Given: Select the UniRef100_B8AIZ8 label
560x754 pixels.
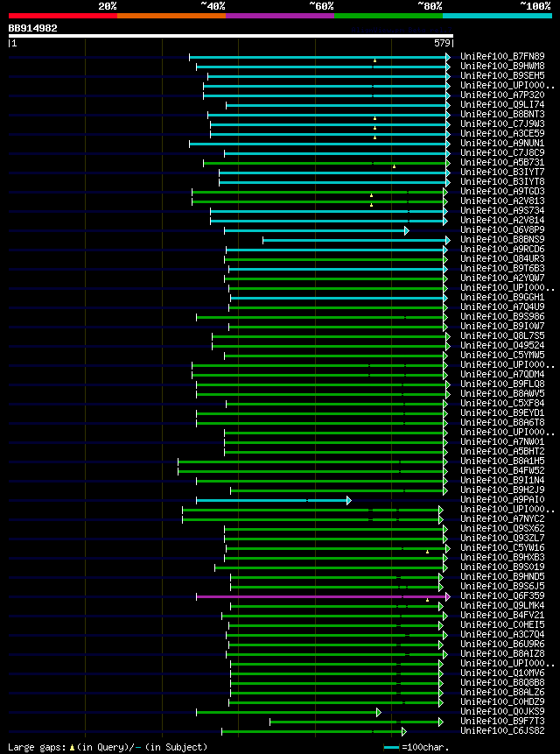Looking at the screenshot, I should coord(502,653).
